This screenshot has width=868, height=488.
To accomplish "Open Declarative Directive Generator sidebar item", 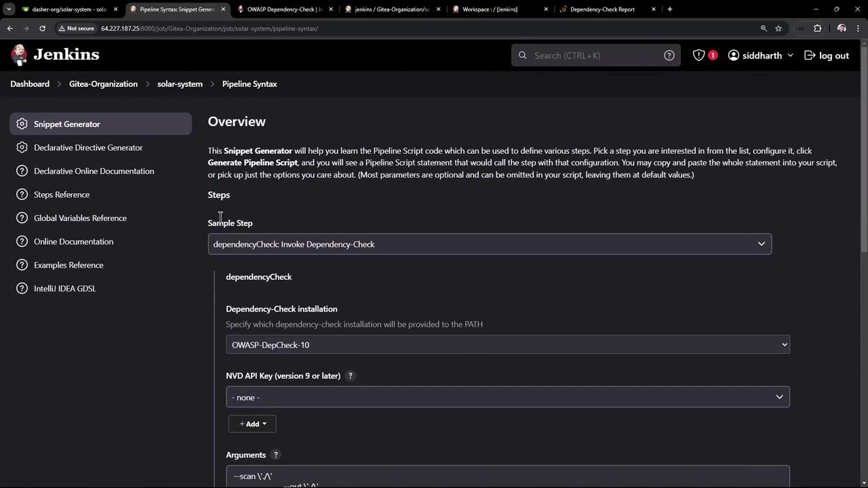I will [88, 148].
